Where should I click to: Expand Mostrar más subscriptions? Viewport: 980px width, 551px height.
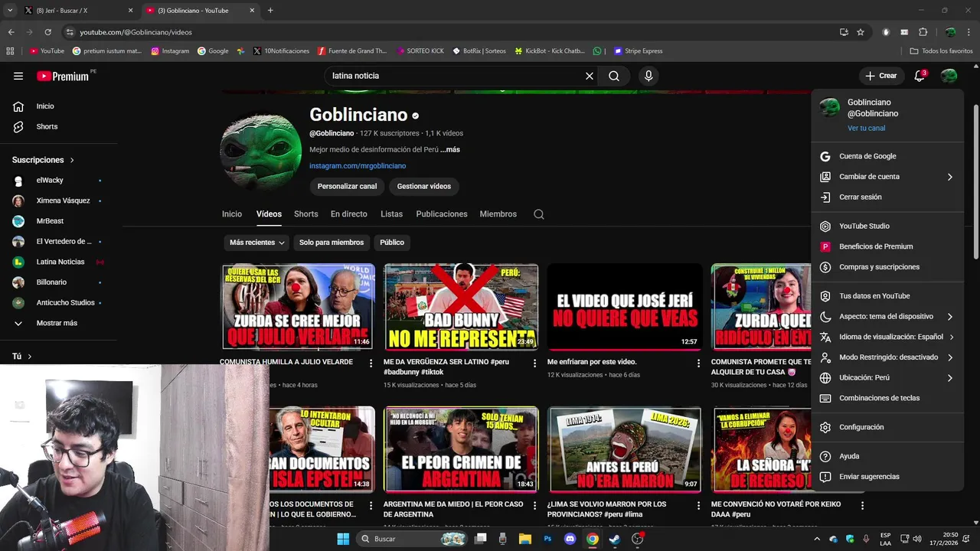tap(58, 323)
